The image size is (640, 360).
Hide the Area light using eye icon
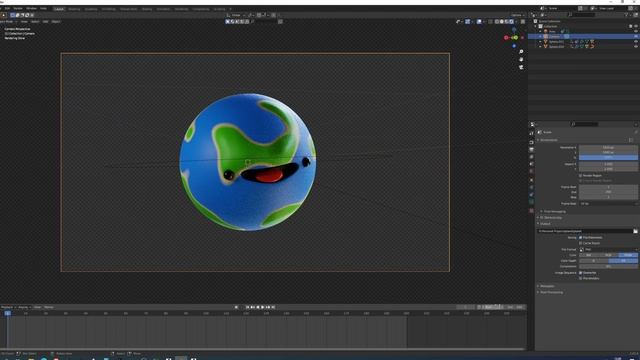(x=636, y=31)
